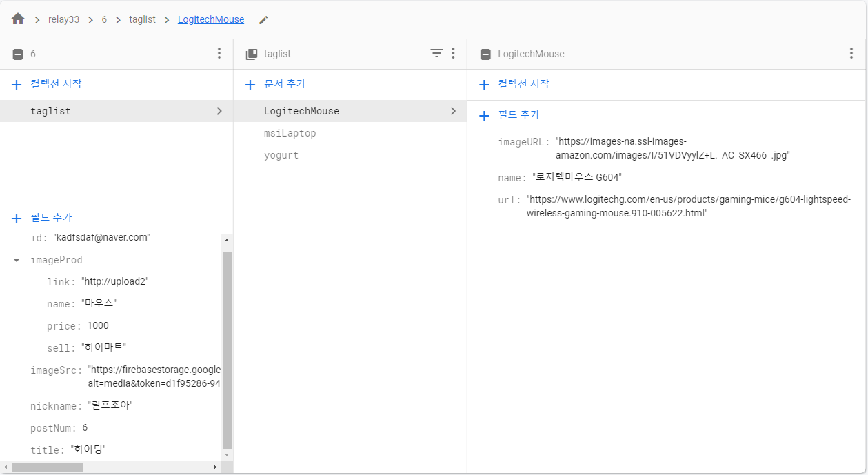Open the document 6 options menu
Screen dimensions: 868x475
coord(219,53)
